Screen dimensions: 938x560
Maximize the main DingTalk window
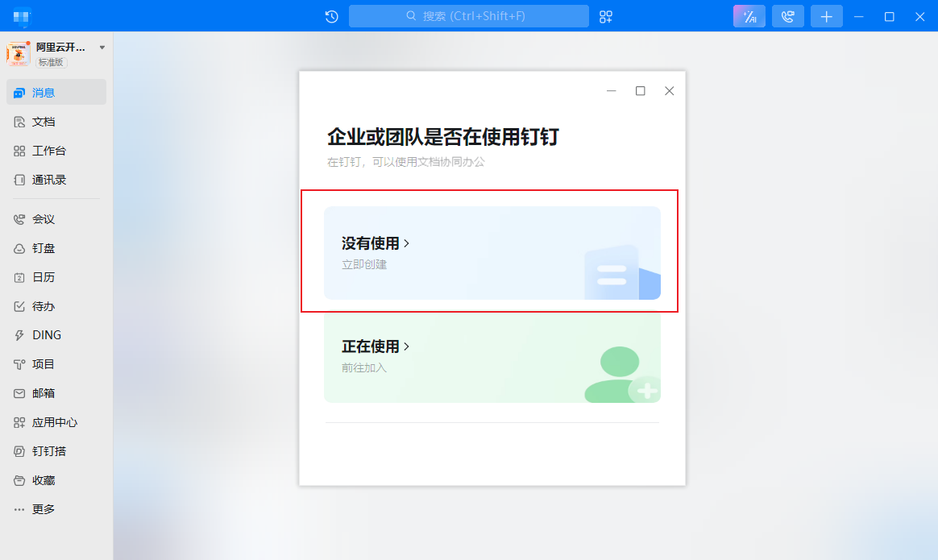click(890, 17)
